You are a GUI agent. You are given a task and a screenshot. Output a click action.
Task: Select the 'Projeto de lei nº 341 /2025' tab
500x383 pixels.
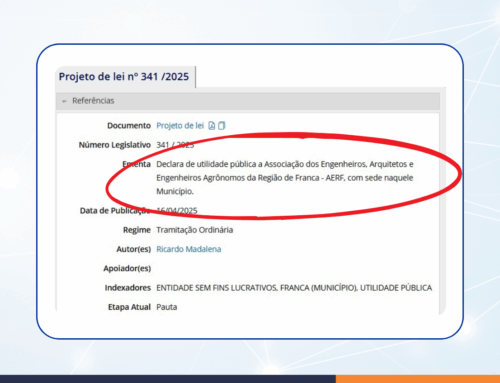point(124,77)
